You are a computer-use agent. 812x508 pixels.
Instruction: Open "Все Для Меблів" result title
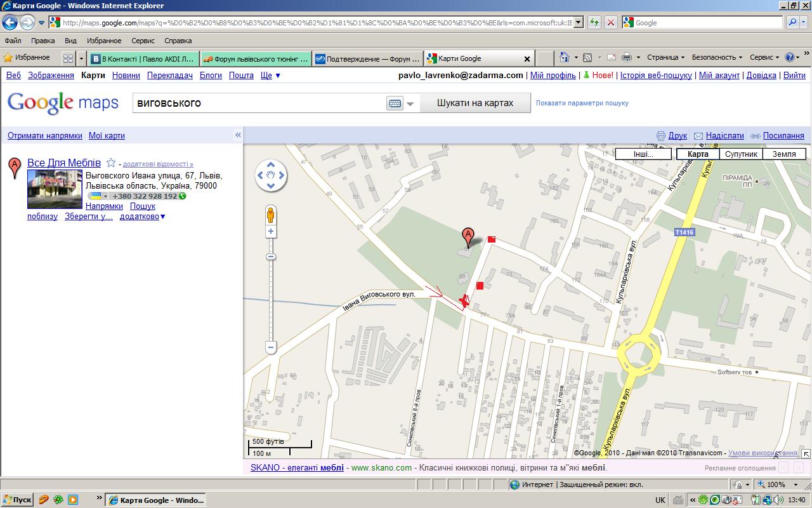[x=64, y=163]
